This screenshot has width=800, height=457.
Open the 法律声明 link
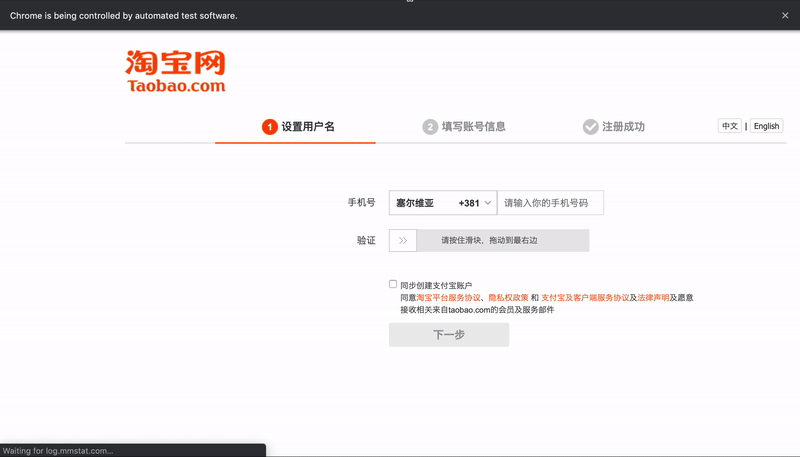point(653,297)
